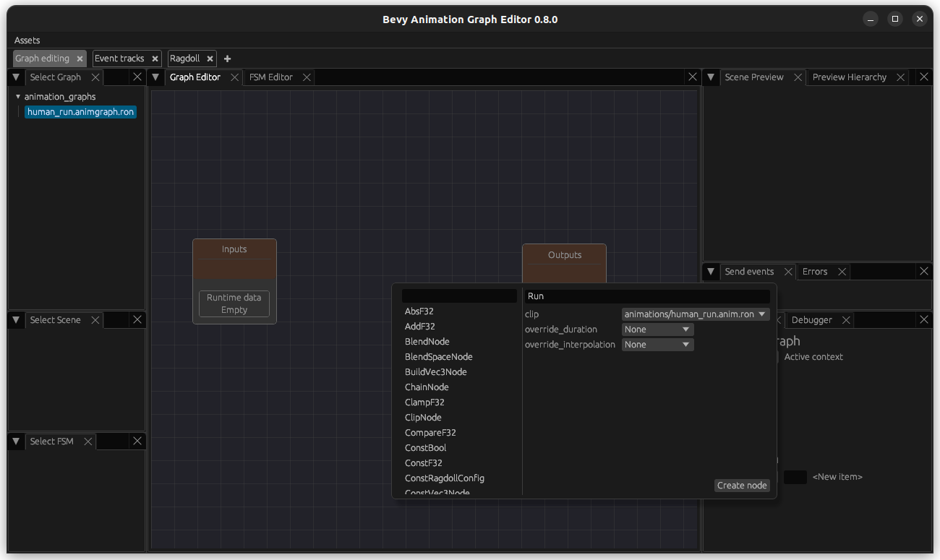Add a workspace with the plus icon
The image size is (940, 560).
click(227, 59)
